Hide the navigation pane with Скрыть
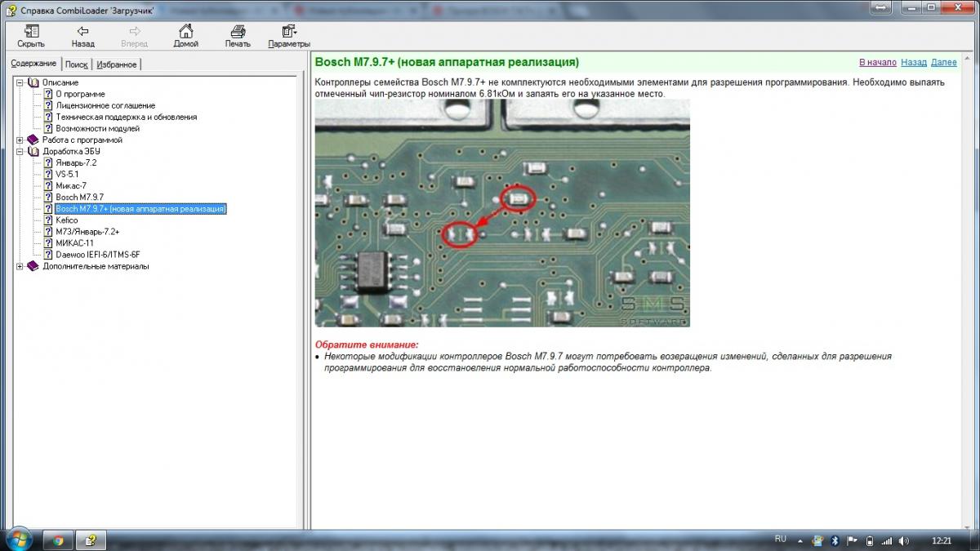 (31, 36)
